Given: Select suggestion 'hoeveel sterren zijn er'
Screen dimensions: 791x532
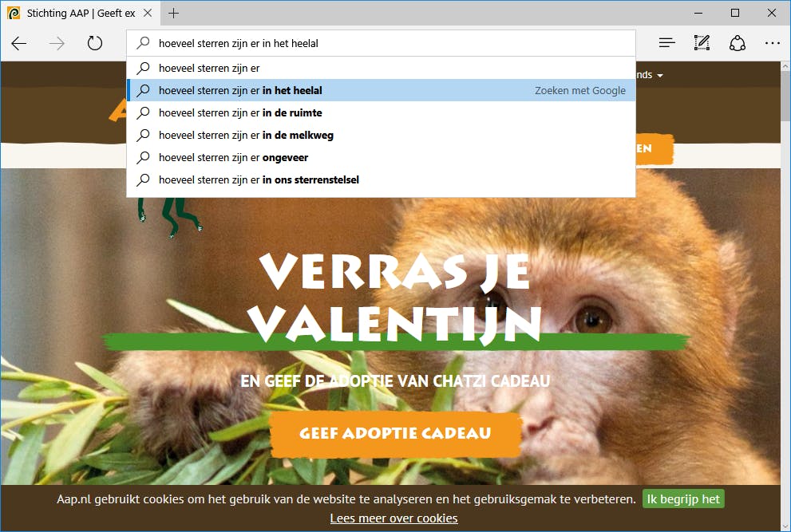Looking at the screenshot, I should 381,68.
